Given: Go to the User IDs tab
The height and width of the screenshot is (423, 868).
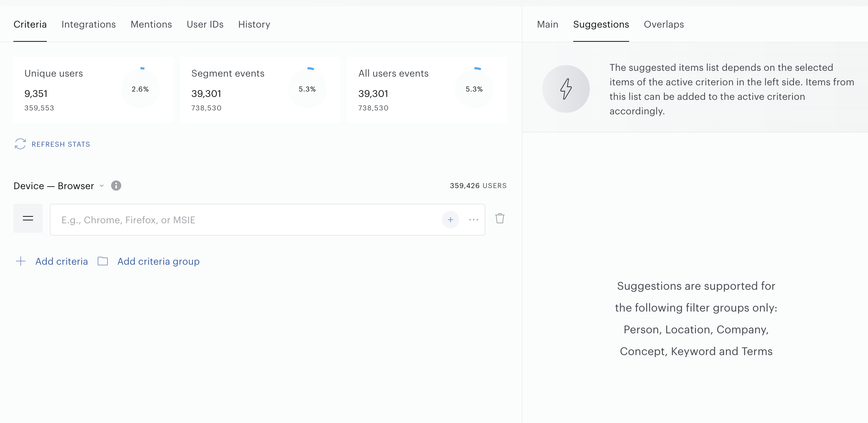Looking at the screenshot, I should coord(205,24).
